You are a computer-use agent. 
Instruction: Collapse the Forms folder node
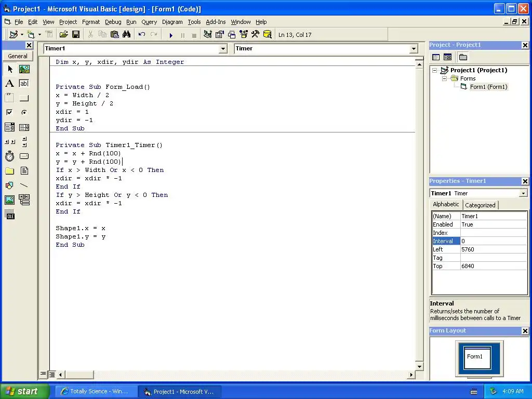pyautogui.click(x=445, y=78)
